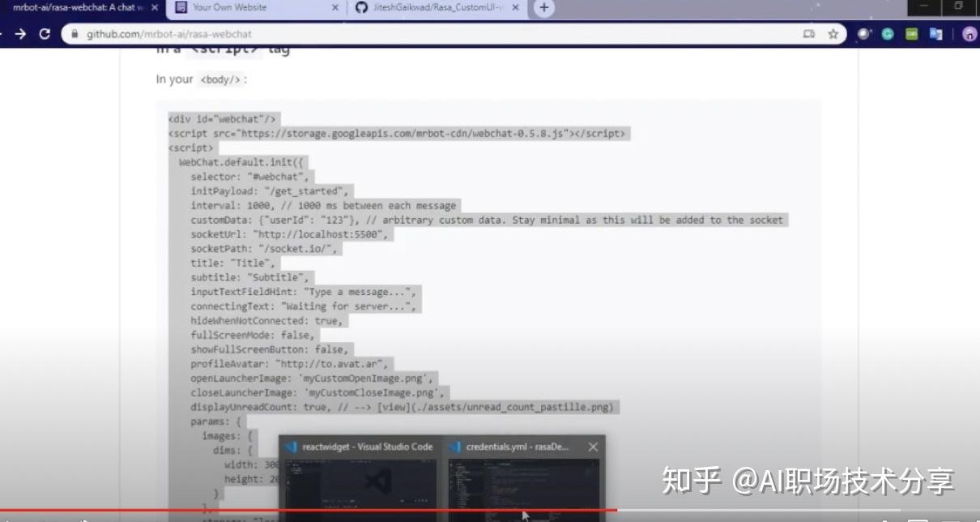
Task: Click the grey round extension icon
Action: [x=863, y=35]
